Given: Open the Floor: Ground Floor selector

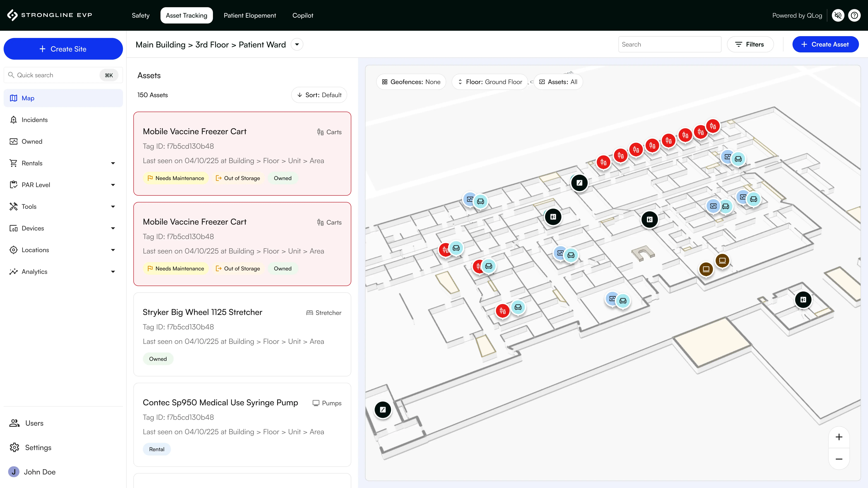Looking at the screenshot, I should pyautogui.click(x=490, y=82).
